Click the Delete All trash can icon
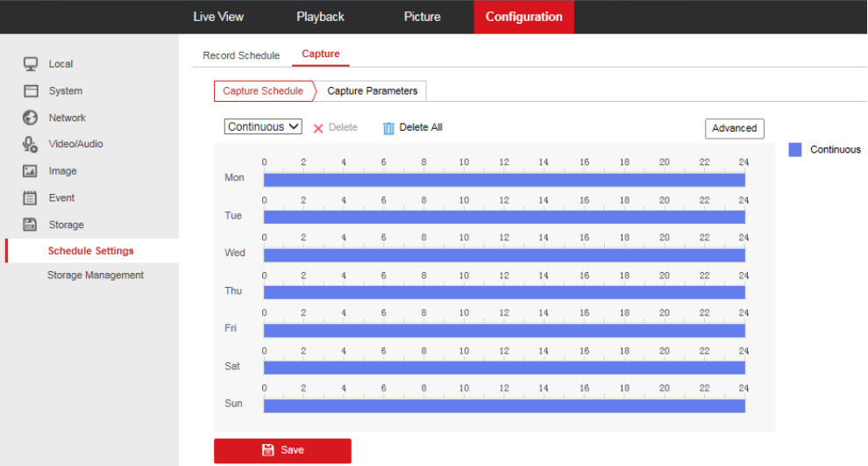This screenshot has width=868, height=466. (389, 128)
